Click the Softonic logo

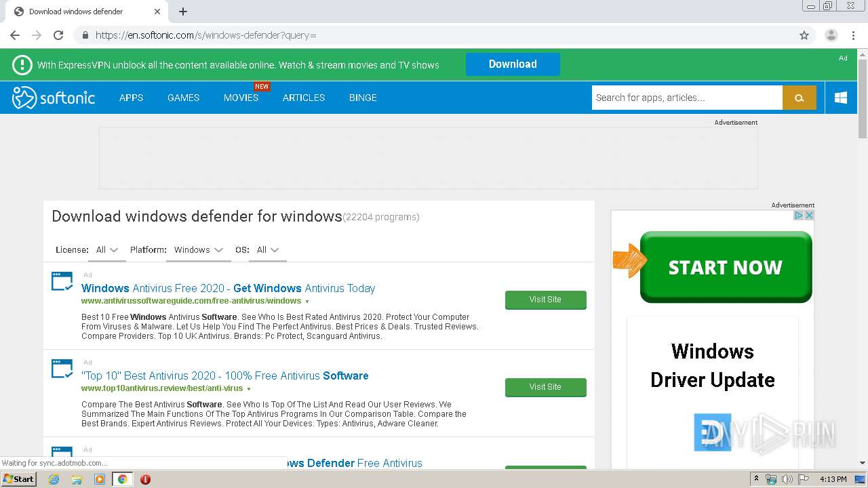(x=54, y=98)
